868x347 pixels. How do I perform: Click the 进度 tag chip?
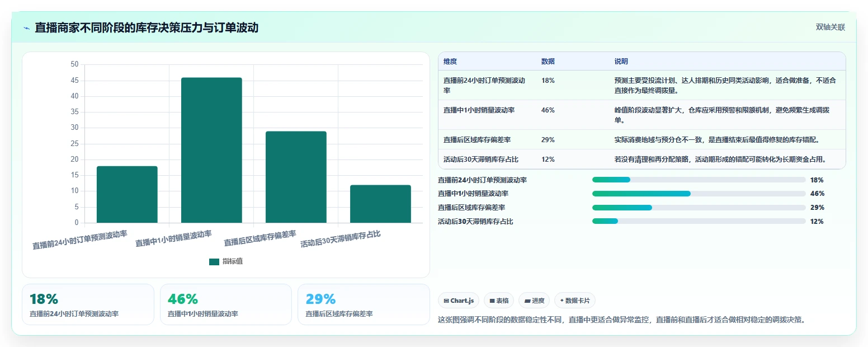pyautogui.click(x=534, y=301)
